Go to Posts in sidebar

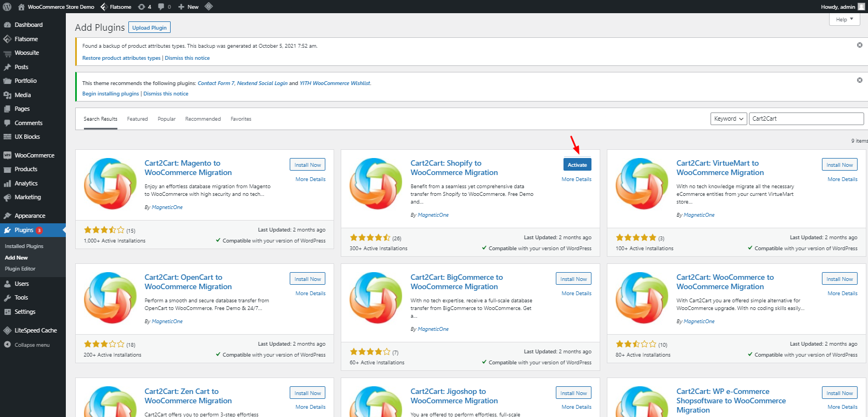21,67
